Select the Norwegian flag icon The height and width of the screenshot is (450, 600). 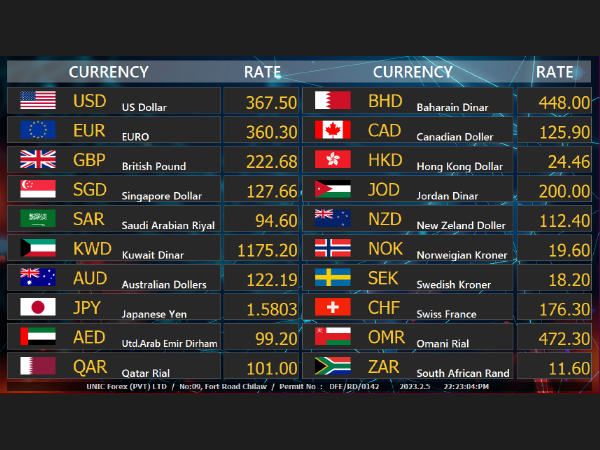333,248
